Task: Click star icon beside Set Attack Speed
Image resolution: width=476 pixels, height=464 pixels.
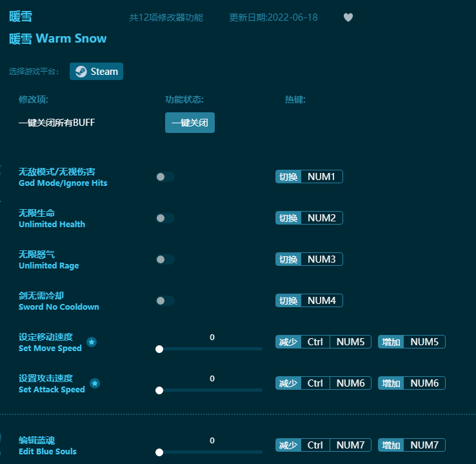Action: click(95, 383)
